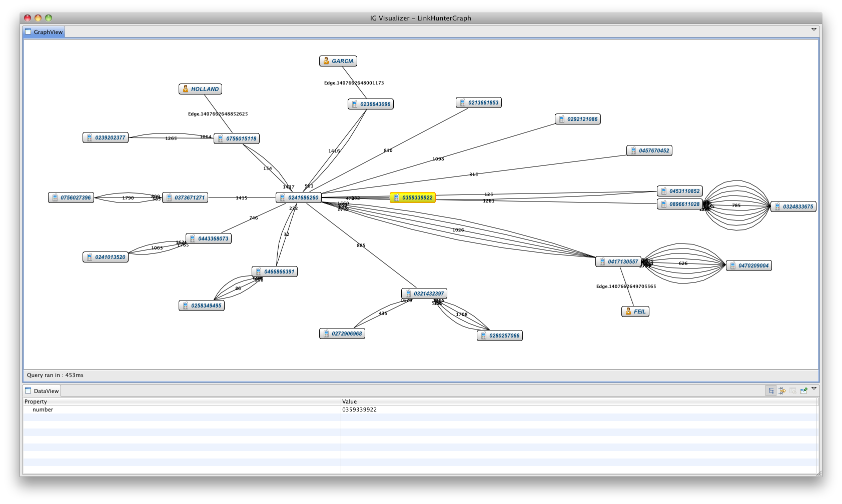This screenshot has width=842, height=504.
Task: Select the HOLLAND person node
Action: [200, 89]
